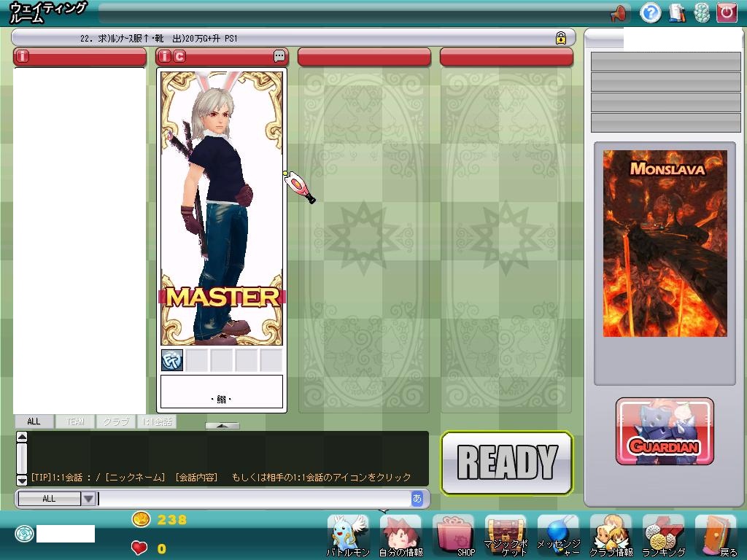
Task: Click the 戻る door icon
Action: [x=716, y=535]
